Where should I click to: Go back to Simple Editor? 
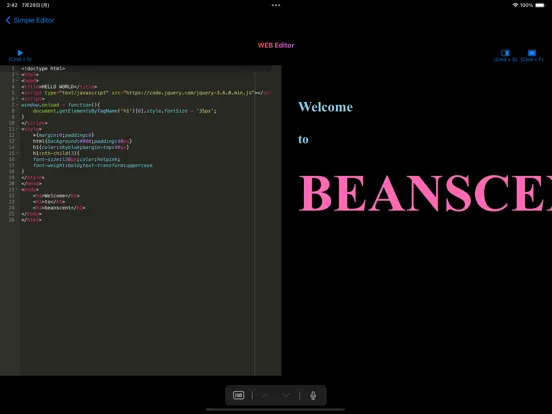(30, 20)
